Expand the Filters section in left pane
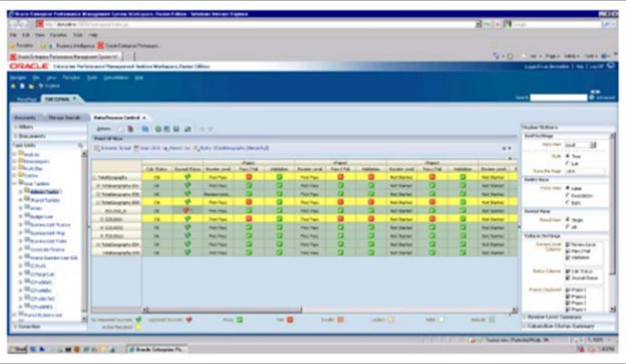 point(26,127)
